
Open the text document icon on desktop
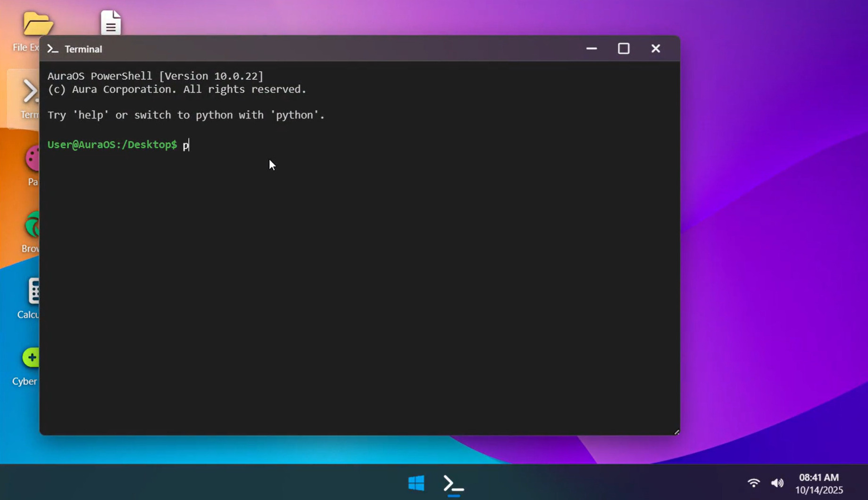click(111, 23)
